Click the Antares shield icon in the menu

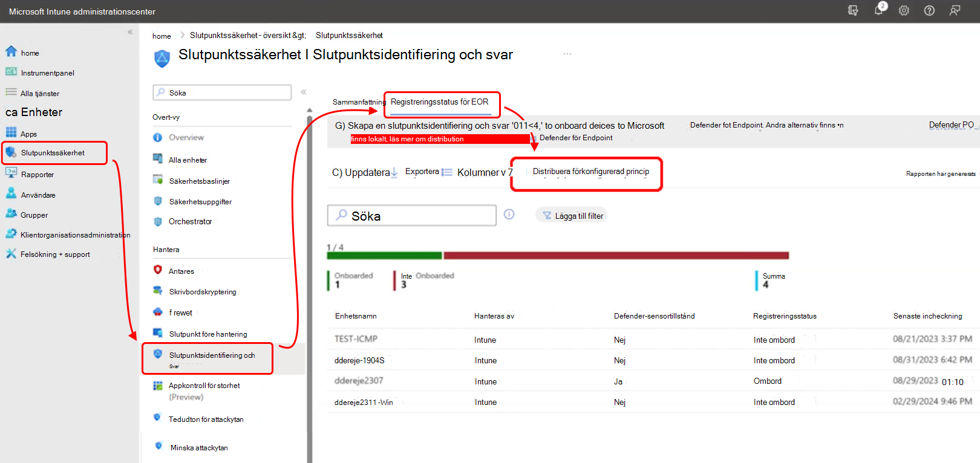pos(158,270)
